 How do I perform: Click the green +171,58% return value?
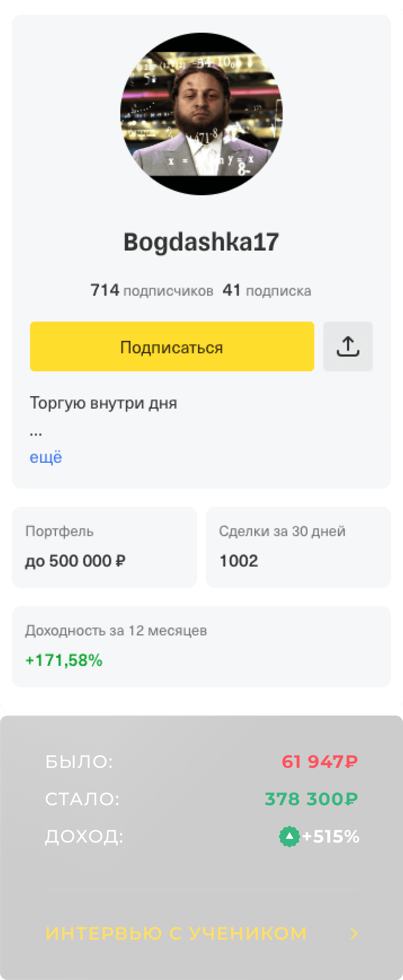click(64, 660)
